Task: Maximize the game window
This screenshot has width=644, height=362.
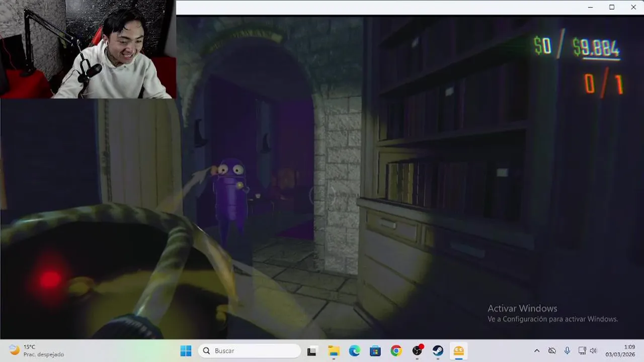Action: click(x=612, y=7)
